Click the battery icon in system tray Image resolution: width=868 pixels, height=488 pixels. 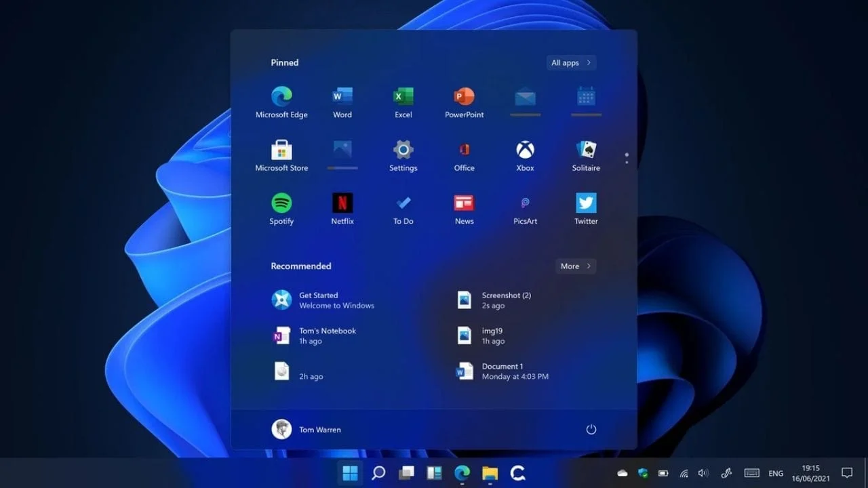pyautogui.click(x=664, y=473)
